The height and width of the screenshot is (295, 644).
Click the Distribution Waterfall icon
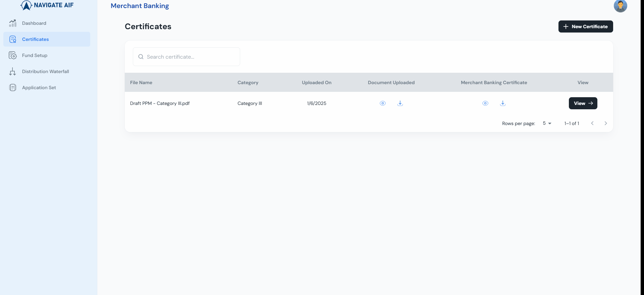[x=13, y=71]
